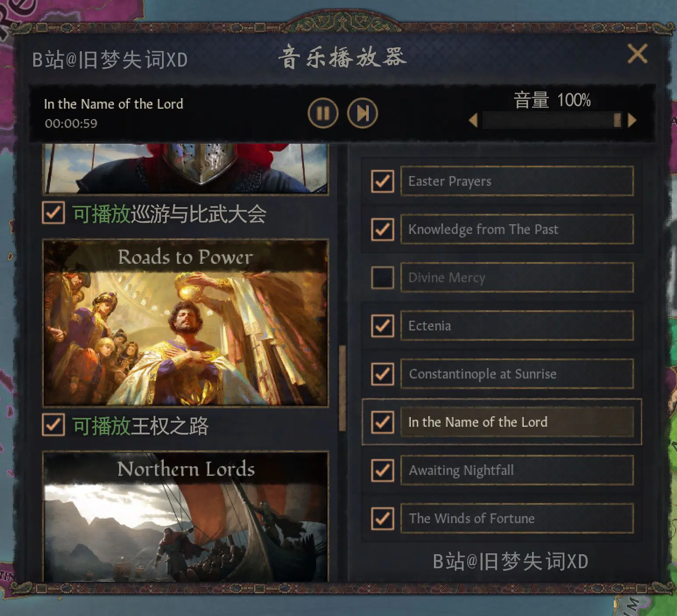The width and height of the screenshot is (677, 616).
Task: Close the music player window
Action: 637,54
